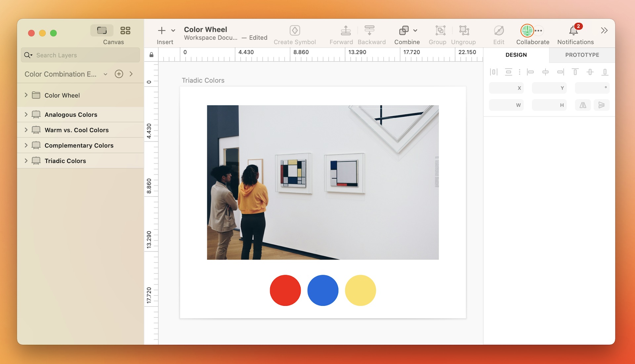The height and width of the screenshot is (364, 635).
Task: Click the flip vertical control
Action: (602, 105)
